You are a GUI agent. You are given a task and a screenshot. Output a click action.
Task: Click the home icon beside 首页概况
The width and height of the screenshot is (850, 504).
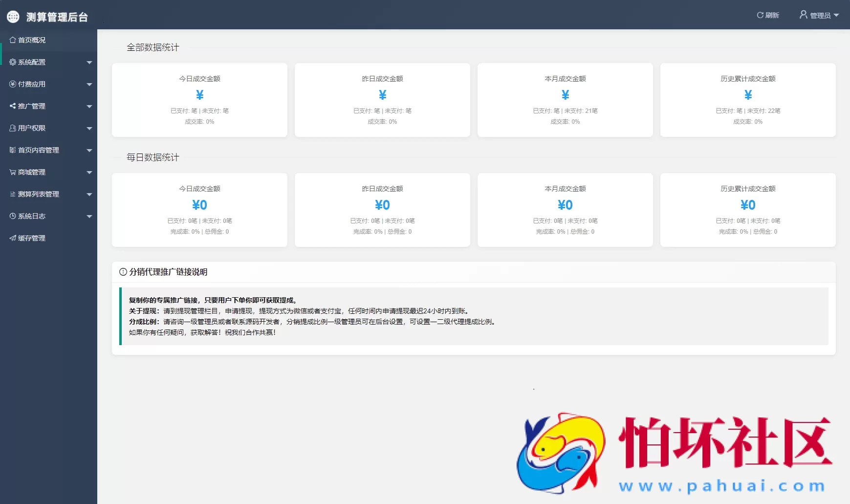coord(13,40)
